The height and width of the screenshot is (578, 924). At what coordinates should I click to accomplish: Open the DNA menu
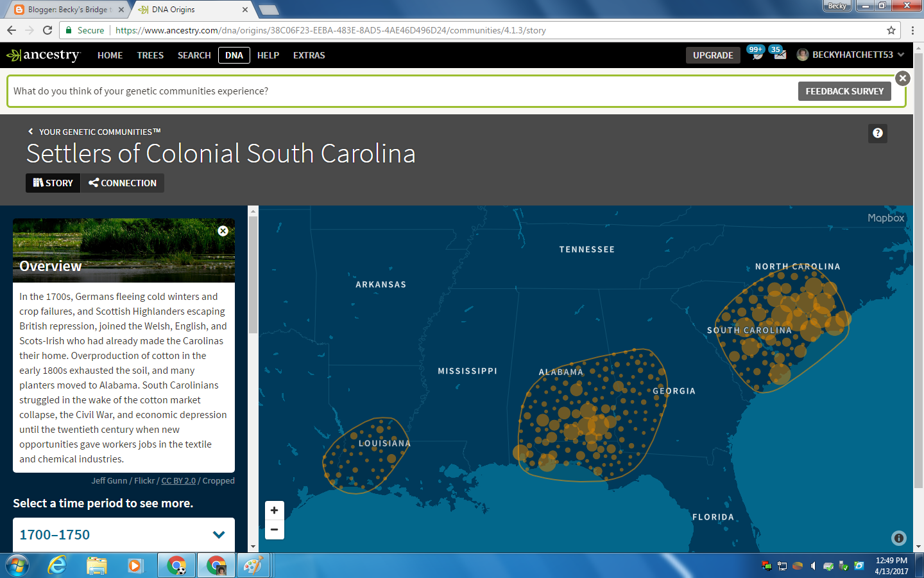[x=234, y=55]
